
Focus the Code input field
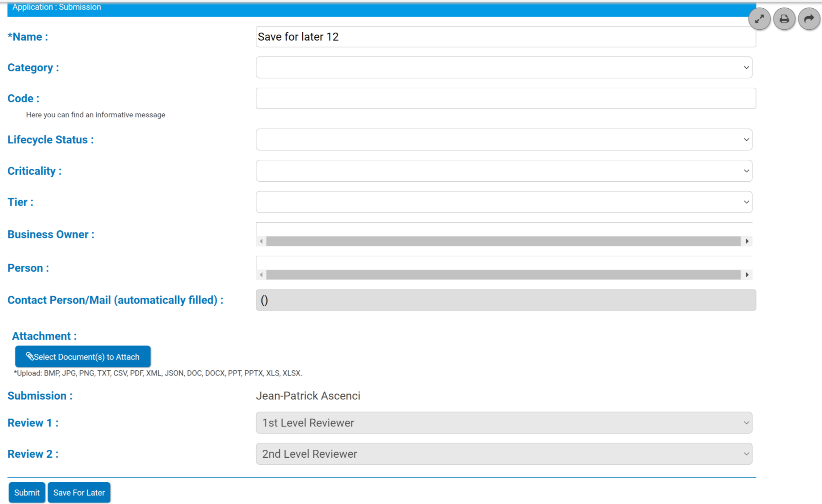(506, 98)
